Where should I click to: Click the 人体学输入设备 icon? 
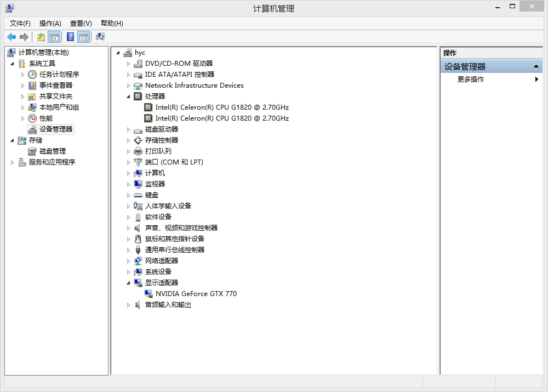click(x=138, y=206)
